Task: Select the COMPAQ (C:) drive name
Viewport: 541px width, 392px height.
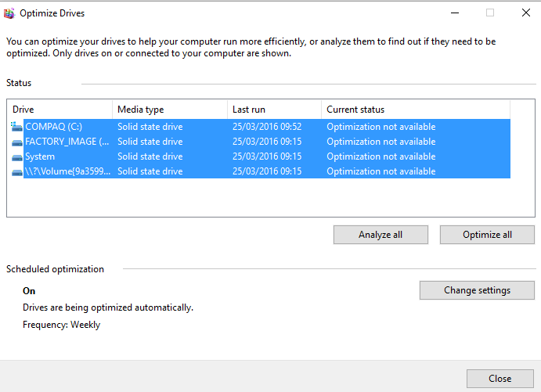Action: (53, 127)
